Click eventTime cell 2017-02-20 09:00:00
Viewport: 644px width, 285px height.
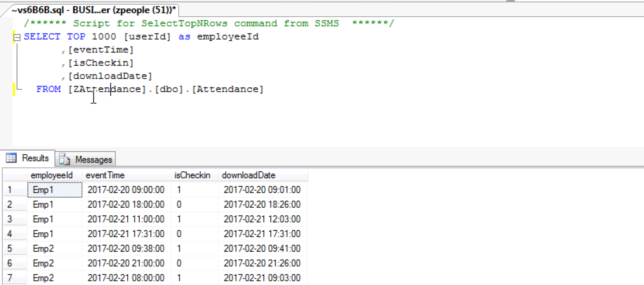[x=126, y=190]
